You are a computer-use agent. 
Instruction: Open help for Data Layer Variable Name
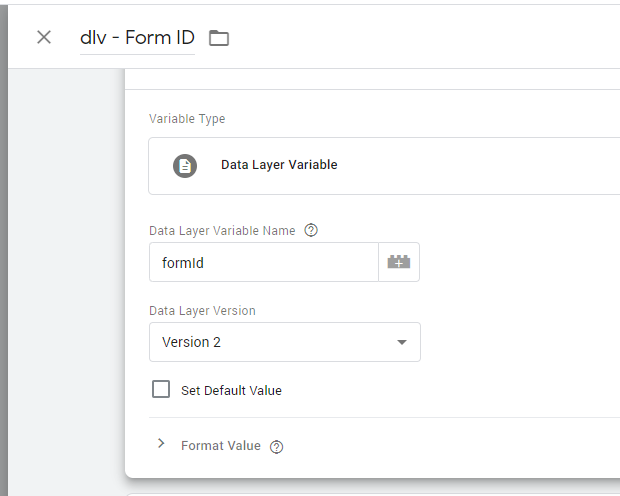(311, 230)
